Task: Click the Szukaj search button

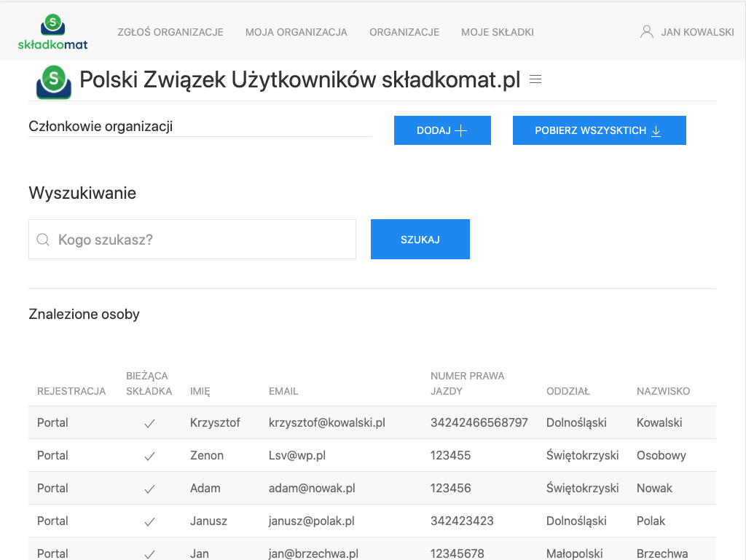Action: (420, 239)
